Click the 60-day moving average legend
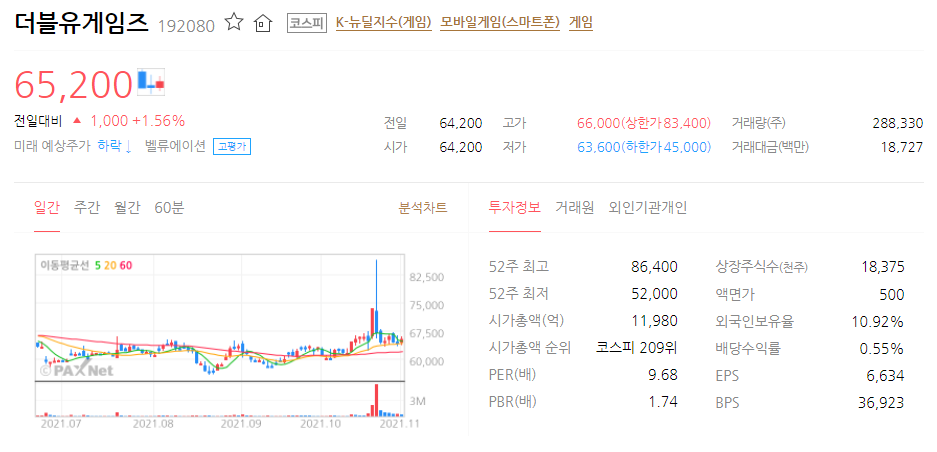This screenshot has height=452, width=937. [125, 265]
